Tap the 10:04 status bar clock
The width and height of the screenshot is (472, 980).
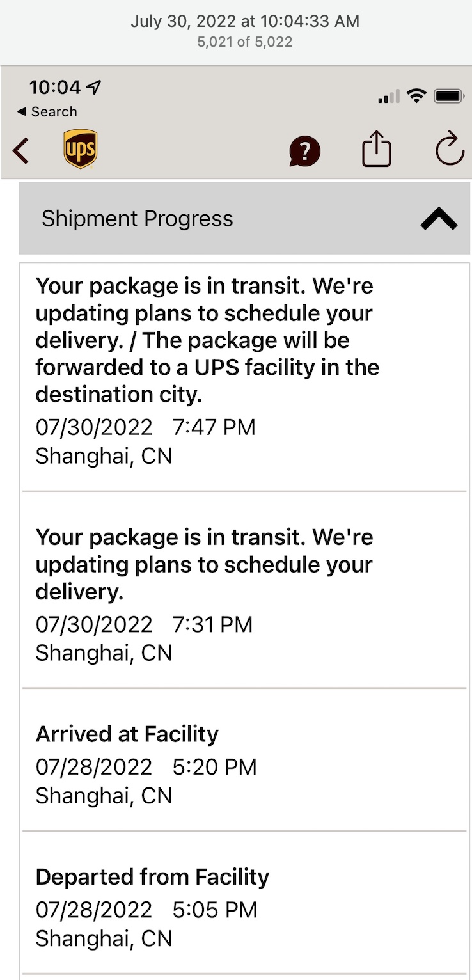tap(55, 87)
